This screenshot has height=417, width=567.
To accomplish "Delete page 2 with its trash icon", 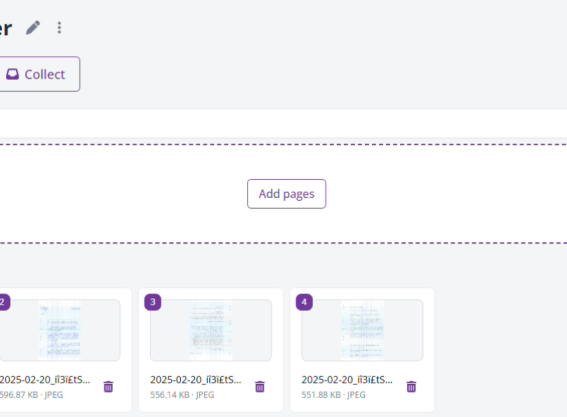I will coord(108,387).
